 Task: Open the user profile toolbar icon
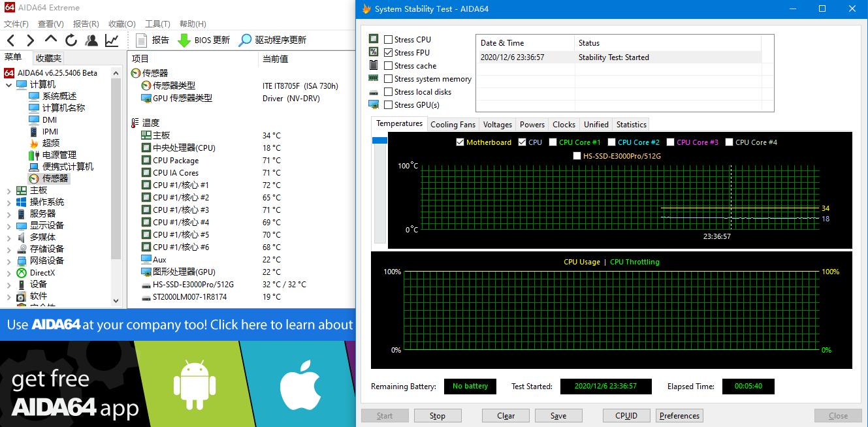pos(91,40)
